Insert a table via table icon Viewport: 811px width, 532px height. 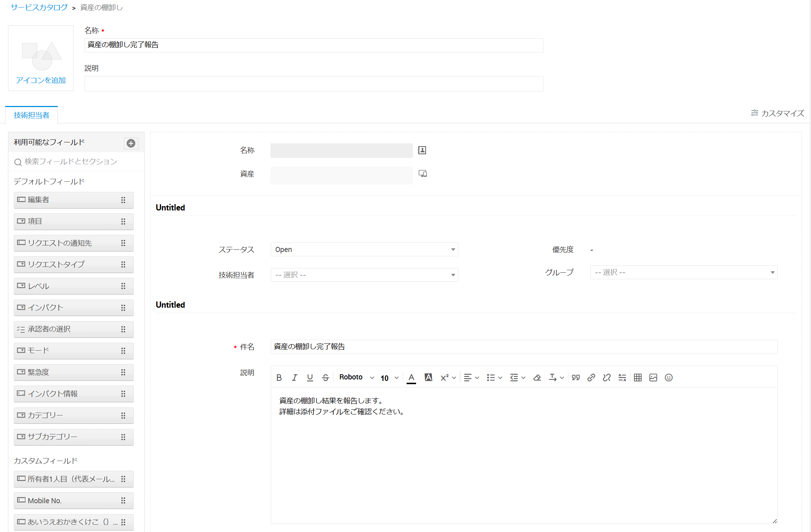click(638, 378)
